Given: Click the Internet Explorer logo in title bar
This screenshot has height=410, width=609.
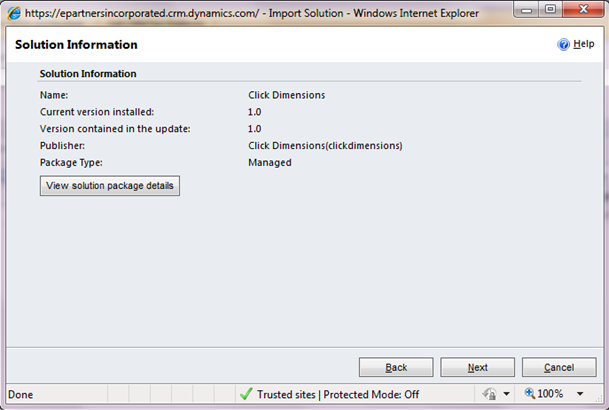Looking at the screenshot, I should pyautogui.click(x=12, y=11).
